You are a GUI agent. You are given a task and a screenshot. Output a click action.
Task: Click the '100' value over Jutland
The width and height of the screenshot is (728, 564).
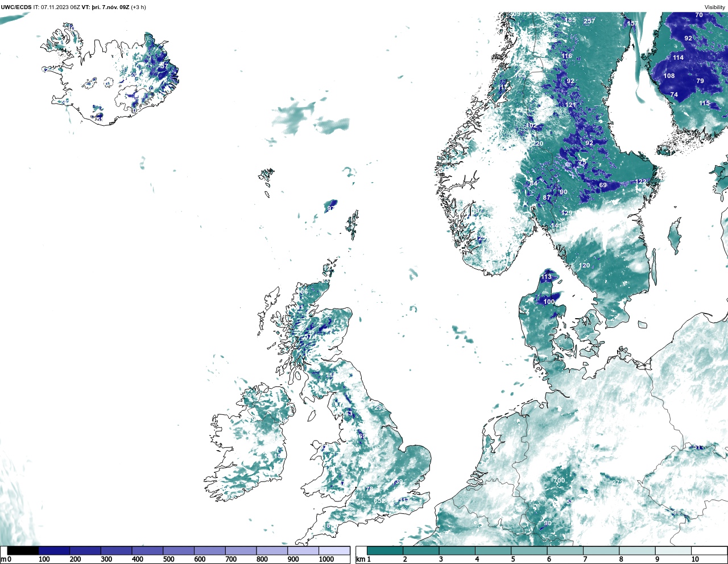tap(549, 302)
